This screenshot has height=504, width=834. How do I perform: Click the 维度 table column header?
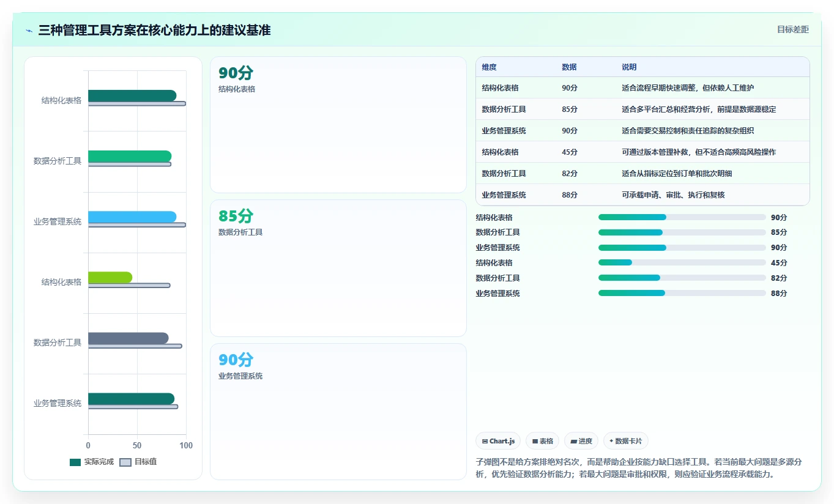click(489, 67)
